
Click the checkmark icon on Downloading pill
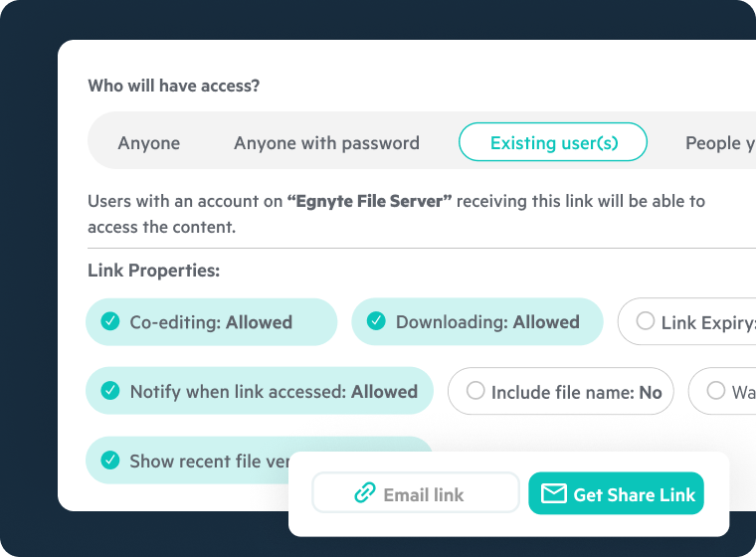pyautogui.click(x=376, y=321)
